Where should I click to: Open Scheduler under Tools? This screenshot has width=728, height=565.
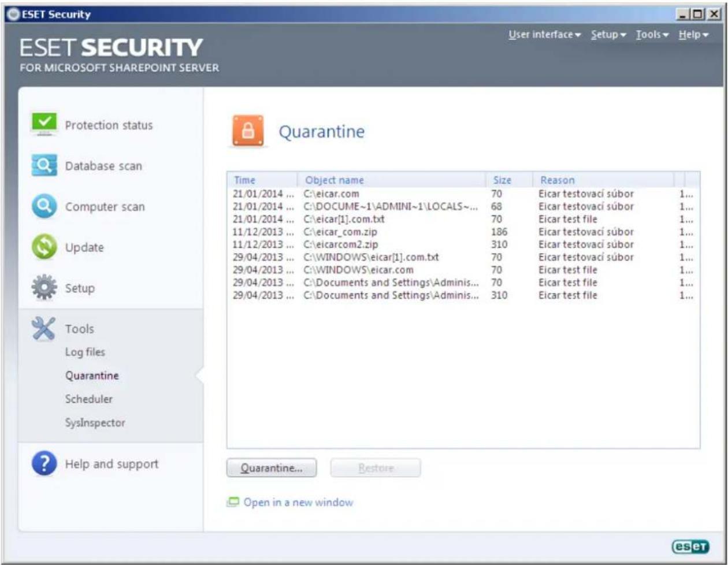(89, 399)
